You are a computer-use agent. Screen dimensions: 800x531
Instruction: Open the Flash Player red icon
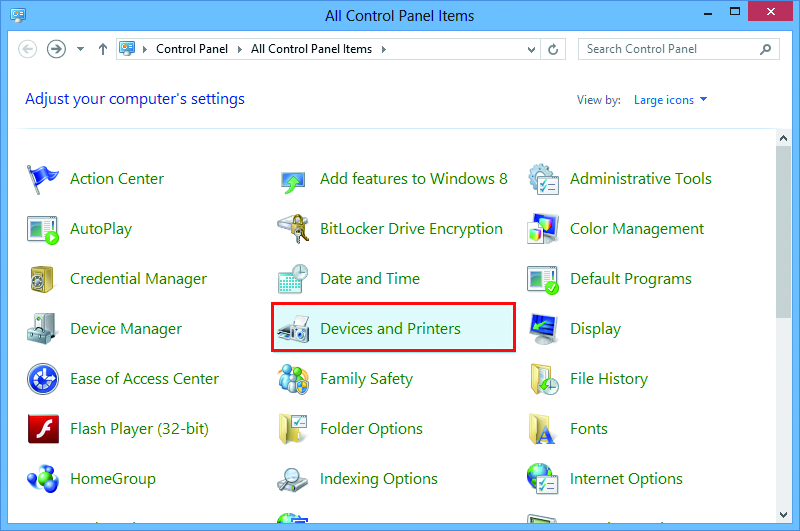[x=43, y=428]
